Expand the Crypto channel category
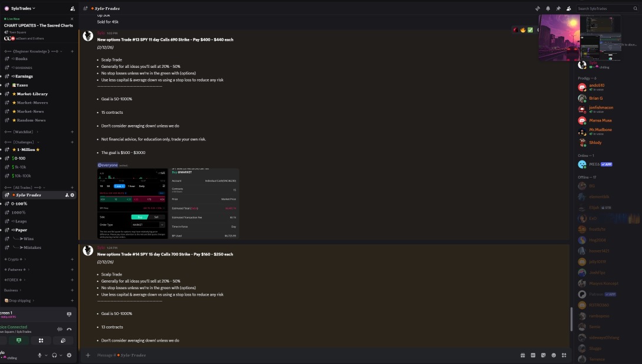Viewport: 642px width, 364px height. point(15,259)
